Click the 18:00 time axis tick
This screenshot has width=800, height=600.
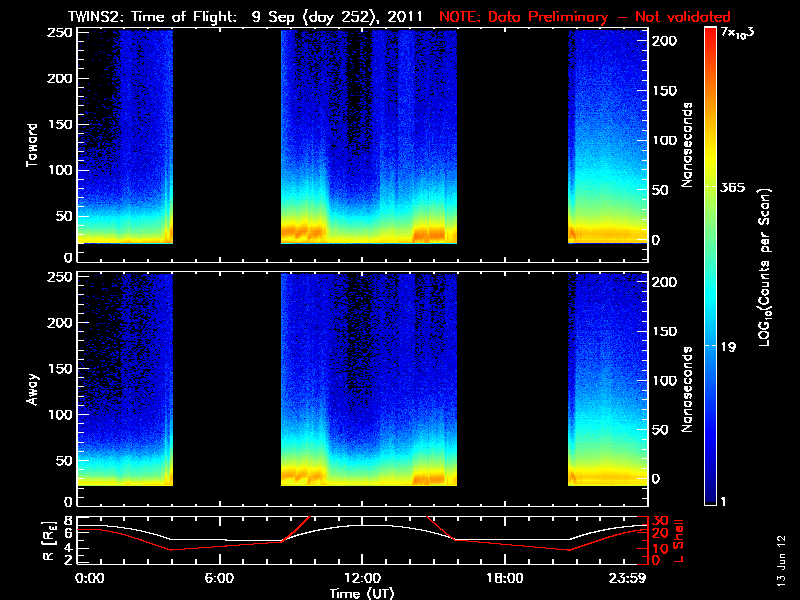[505, 578]
